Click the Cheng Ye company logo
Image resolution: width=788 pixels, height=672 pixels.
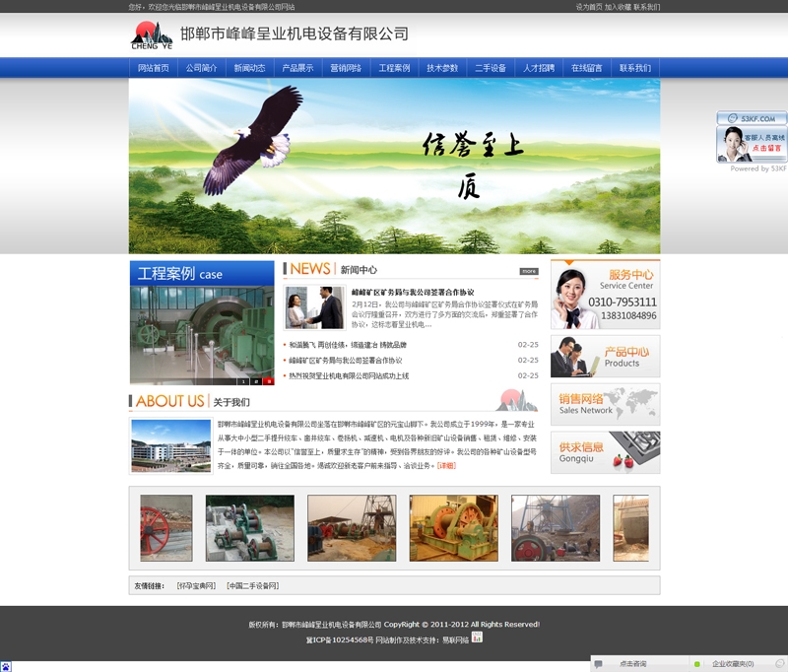tap(151, 34)
